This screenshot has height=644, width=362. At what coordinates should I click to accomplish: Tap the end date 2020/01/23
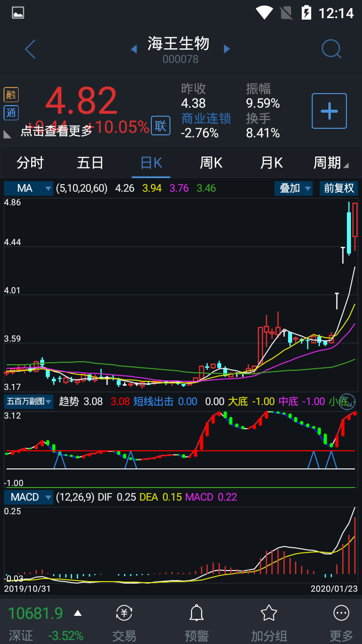334,588
